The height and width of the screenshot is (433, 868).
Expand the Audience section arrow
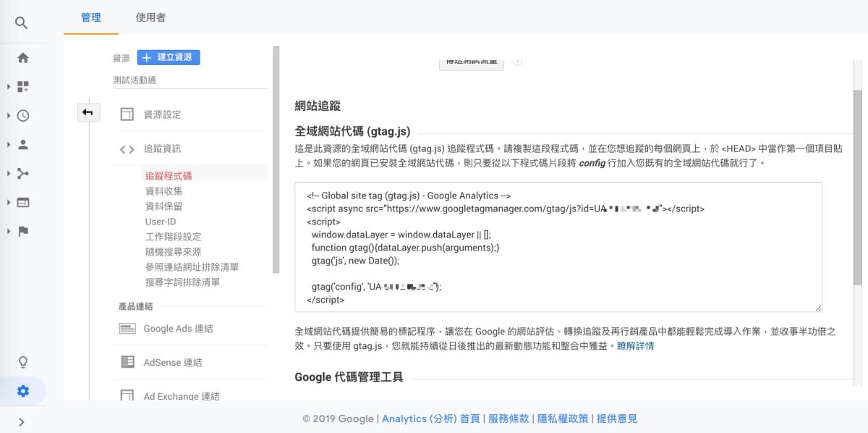[x=9, y=145]
